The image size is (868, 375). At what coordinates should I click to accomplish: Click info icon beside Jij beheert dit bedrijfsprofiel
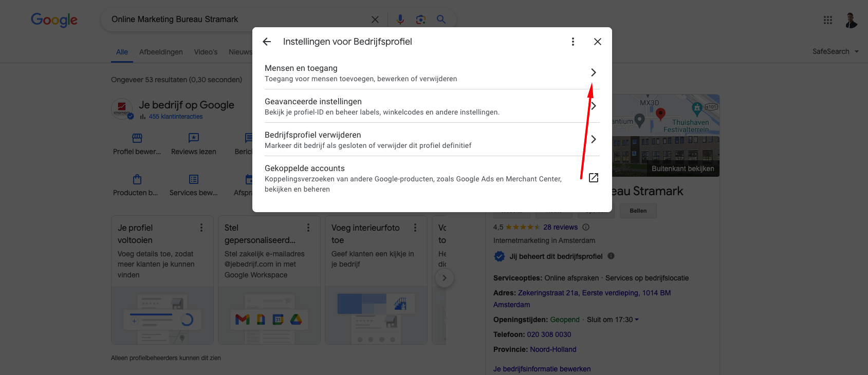point(611,256)
